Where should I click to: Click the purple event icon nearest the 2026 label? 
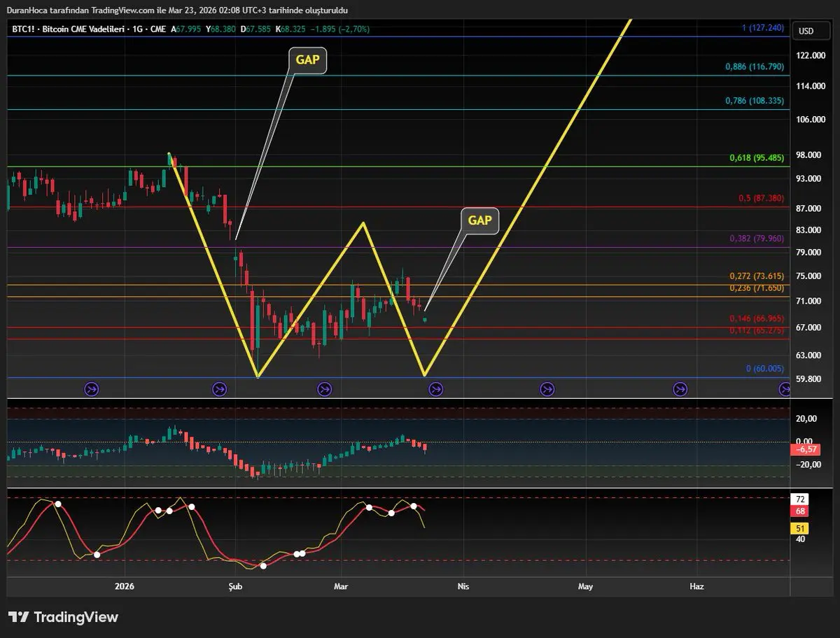click(x=91, y=388)
